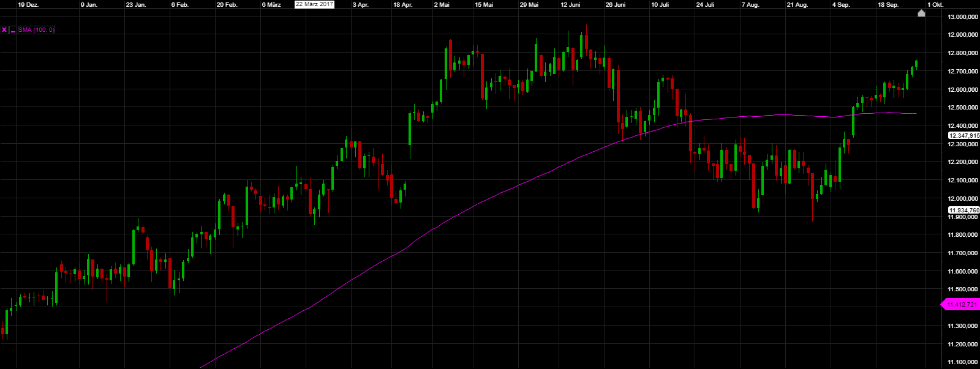The image size is (980, 369).
Task: Click the 7 Aug. date label
Action: [750, 5]
